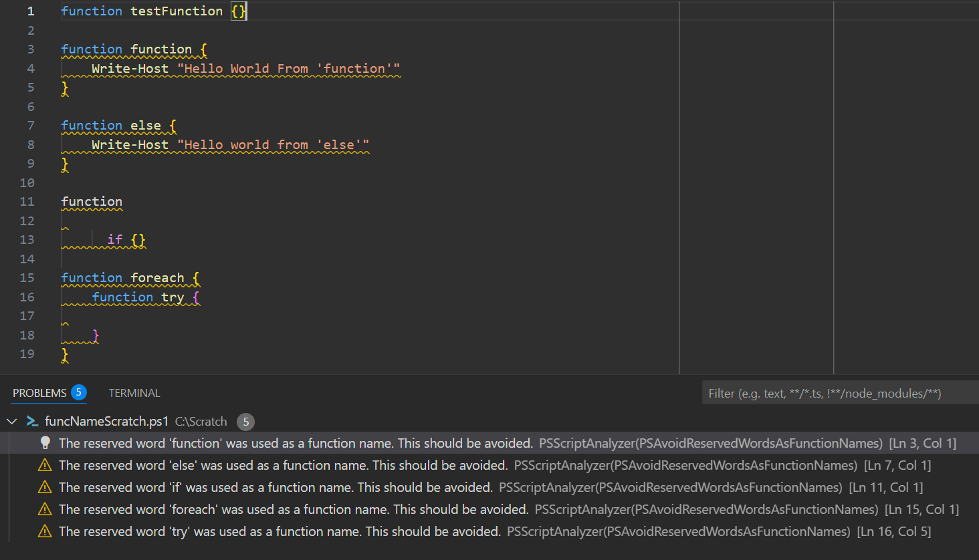The width and height of the screenshot is (979, 560).
Task: Select the problem about reserved word 'try'
Action: 490,531
